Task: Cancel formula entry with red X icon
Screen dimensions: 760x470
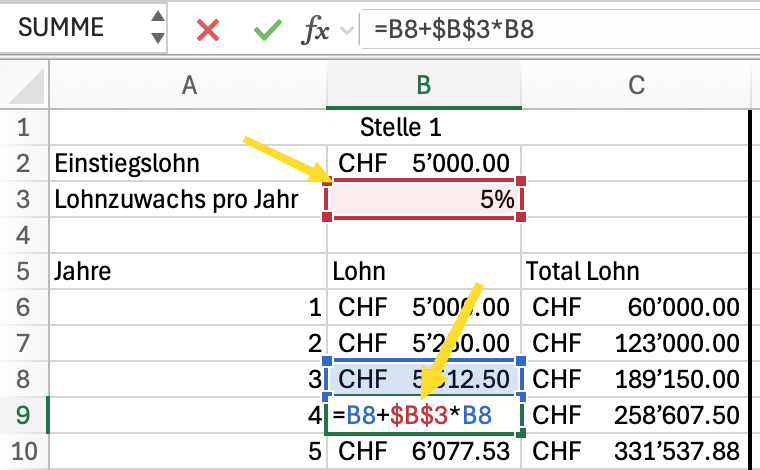Action: 208,30
